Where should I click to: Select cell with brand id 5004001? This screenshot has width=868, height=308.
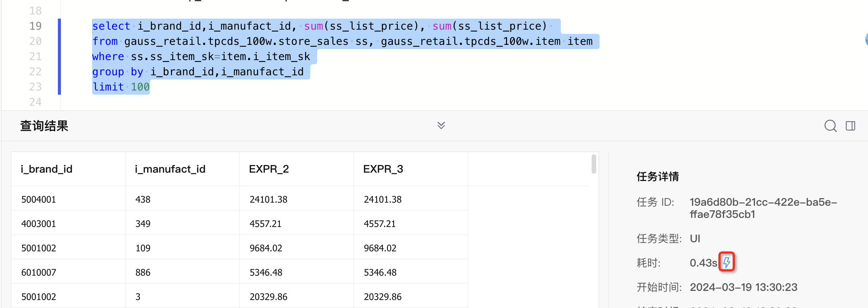[x=38, y=200]
